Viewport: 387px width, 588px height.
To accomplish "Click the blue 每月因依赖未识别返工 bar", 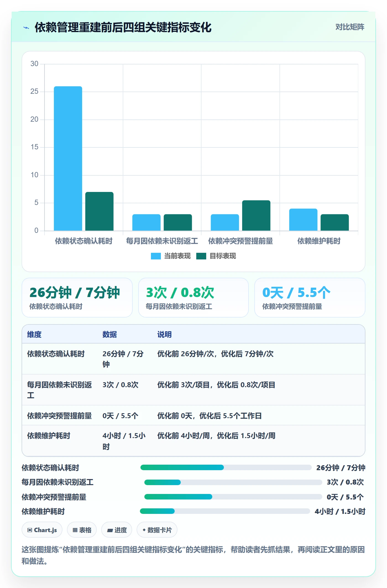I will (147, 222).
